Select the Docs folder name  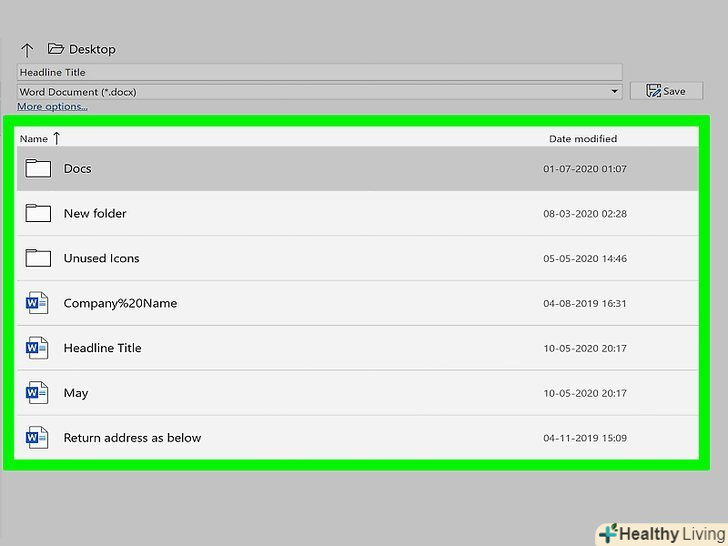coord(78,169)
